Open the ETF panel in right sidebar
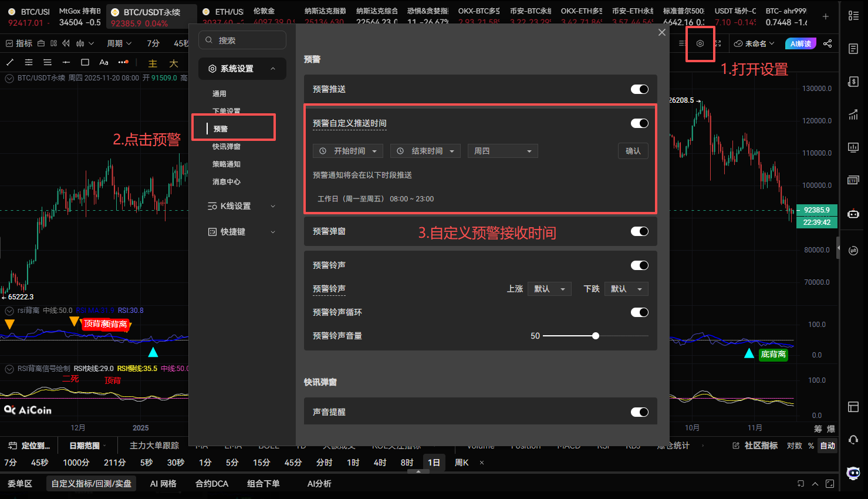Screen dimensions: 868x499 [x=853, y=181]
